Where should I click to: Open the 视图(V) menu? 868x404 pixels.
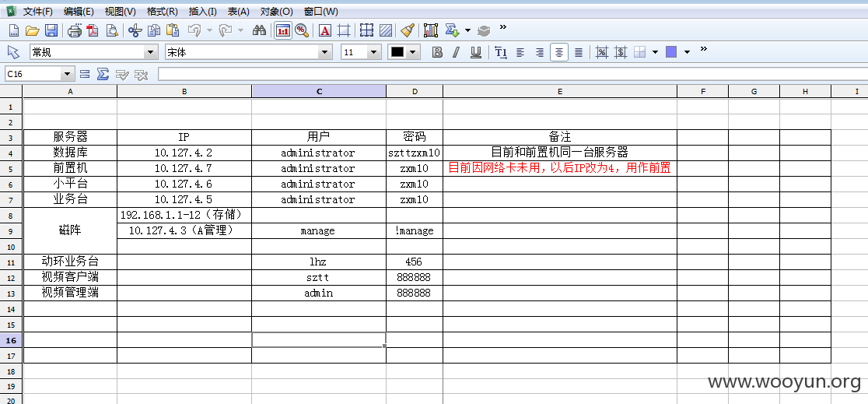click(x=120, y=12)
